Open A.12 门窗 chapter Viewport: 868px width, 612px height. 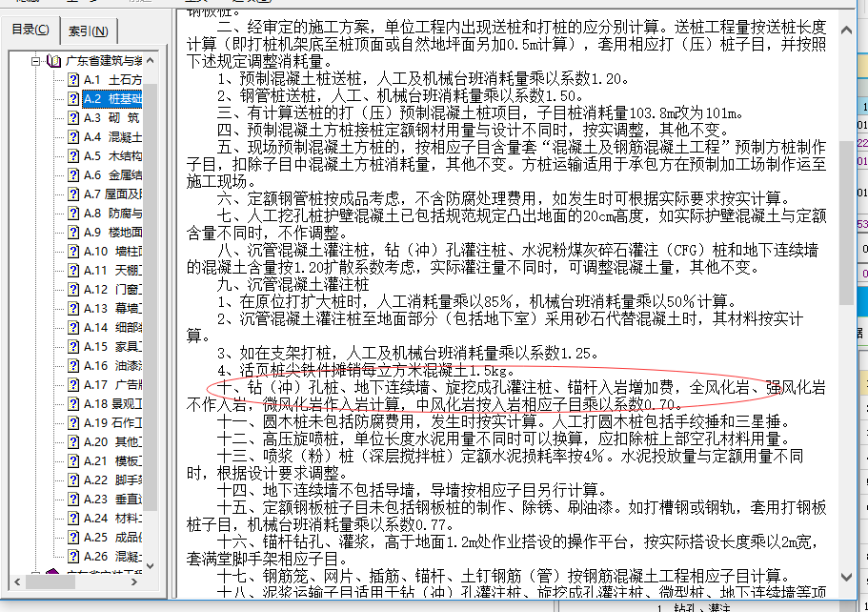coord(112,290)
